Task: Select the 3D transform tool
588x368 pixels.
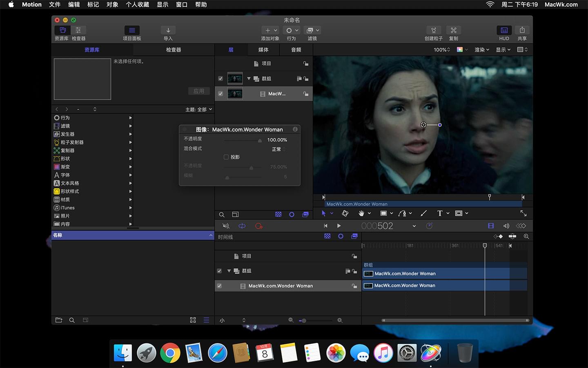Action: click(345, 213)
